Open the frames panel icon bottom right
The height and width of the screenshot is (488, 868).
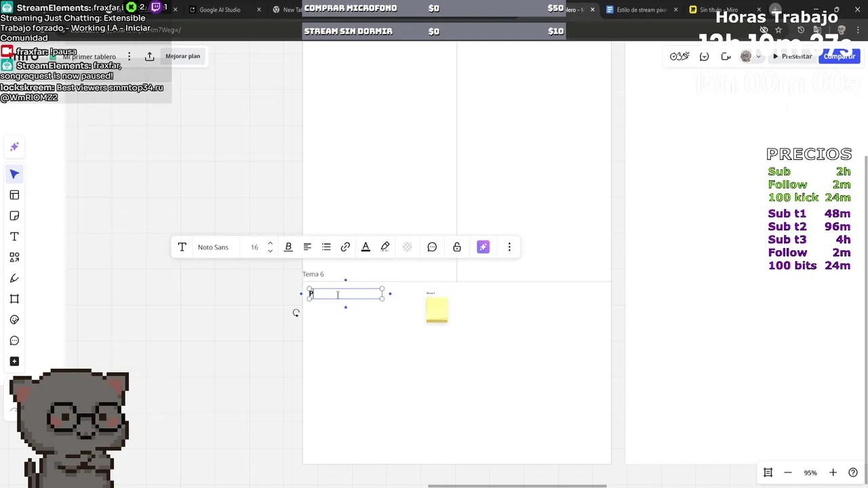pyautogui.click(x=768, y=472)
